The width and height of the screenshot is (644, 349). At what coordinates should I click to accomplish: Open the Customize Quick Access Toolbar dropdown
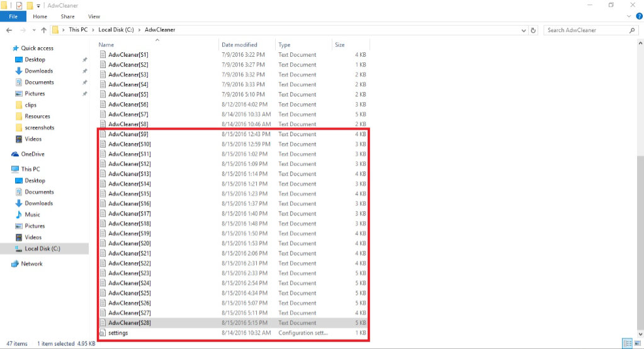pyautogui.click(x=38, y=6)
